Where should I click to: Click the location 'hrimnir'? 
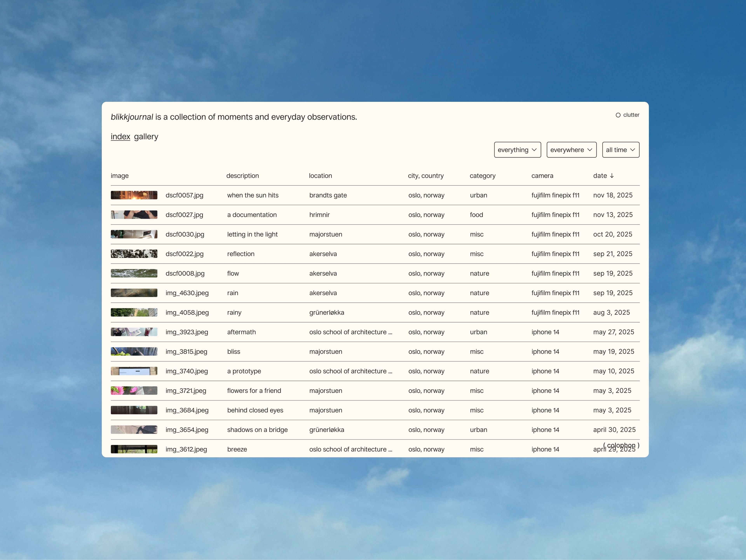319,215
